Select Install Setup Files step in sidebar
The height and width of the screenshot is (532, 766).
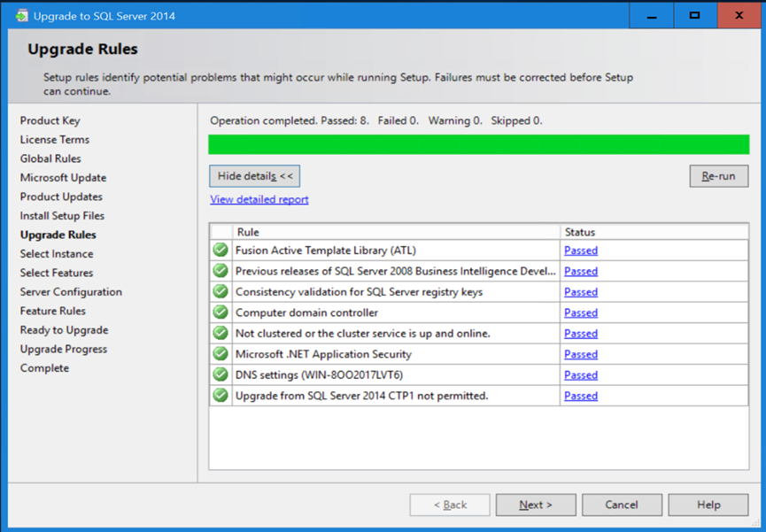click(x=62, y=216)
